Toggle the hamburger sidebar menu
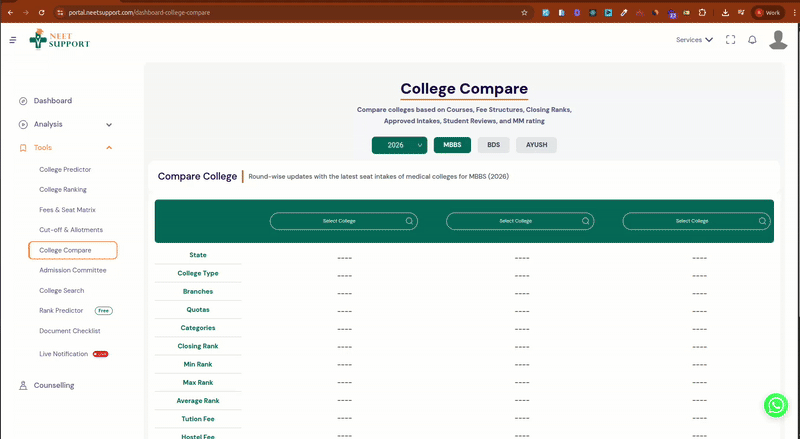 (x=12, y=40)
